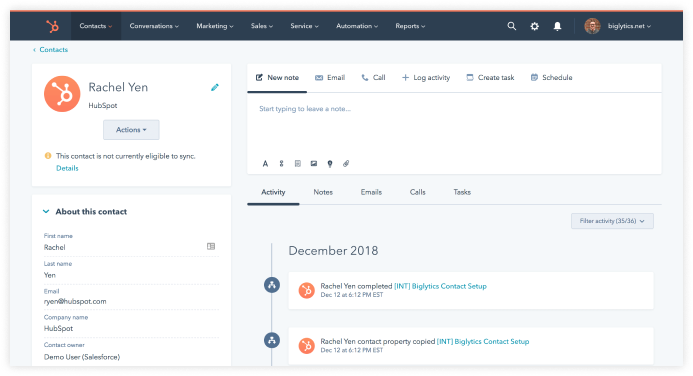The width and height of the screenshot is (693, 376).
Task: Switch to the Email tab
Action: click(330, 78)
